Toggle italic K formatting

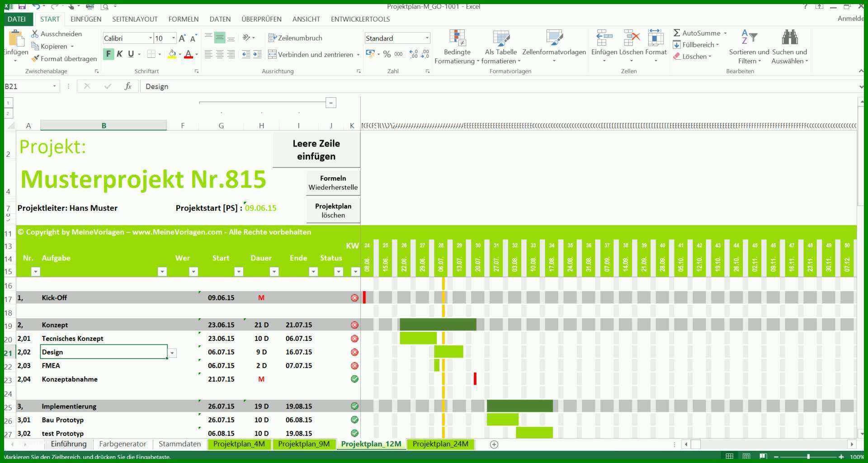pos(120,54)
